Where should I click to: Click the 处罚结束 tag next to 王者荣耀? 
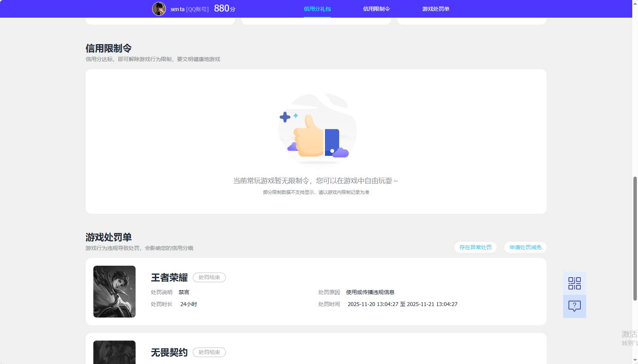point(209,277)
